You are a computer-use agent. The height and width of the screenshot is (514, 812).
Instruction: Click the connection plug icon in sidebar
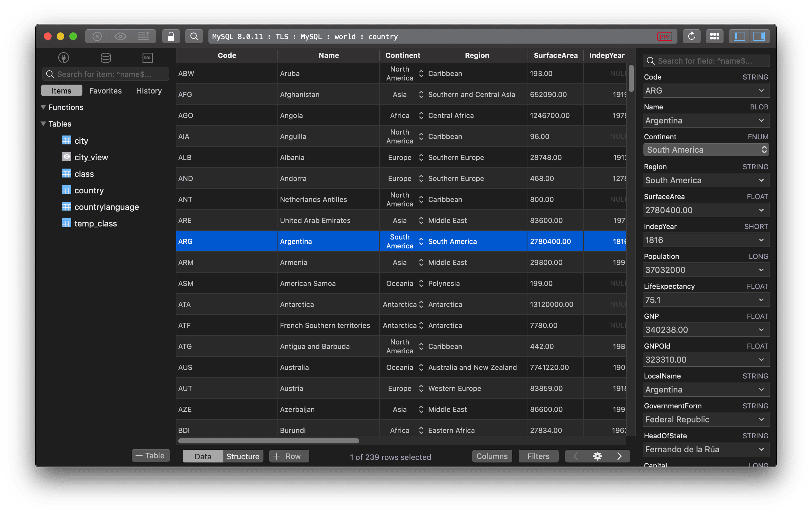(63, 58)
